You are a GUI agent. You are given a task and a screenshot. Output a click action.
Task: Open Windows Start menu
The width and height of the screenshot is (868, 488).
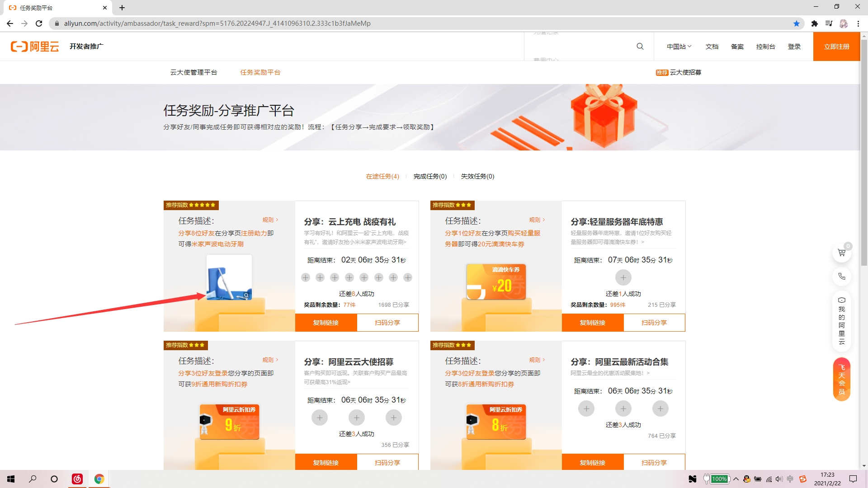coord(11,479)
